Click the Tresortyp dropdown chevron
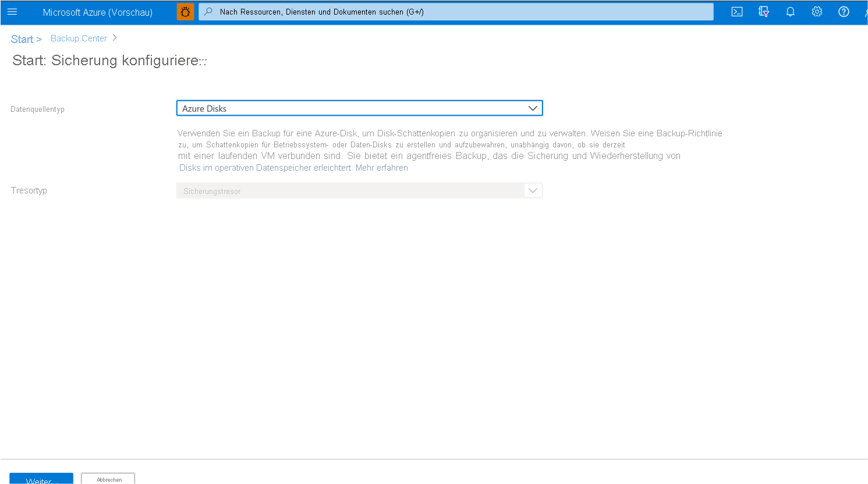This screenshot has height=484, width=868. pos(533,190)
